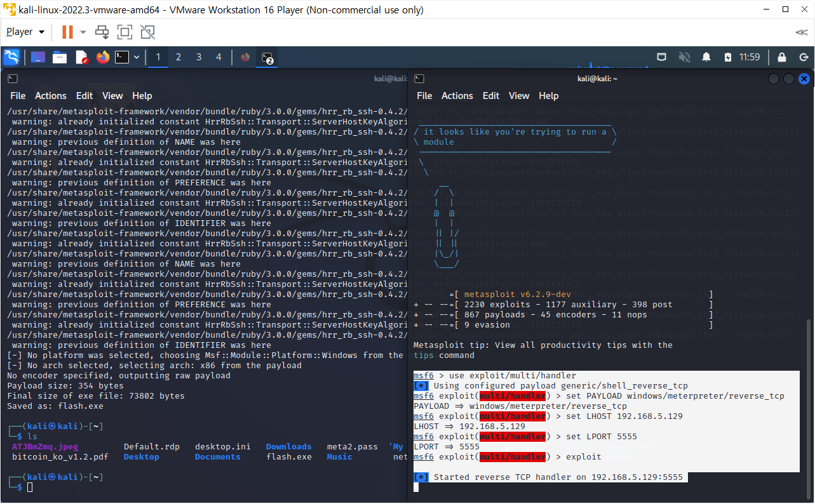Click the logout icon in Kali panel
The width and height of the screenshot is (815, 504).
tap(804, 57)
